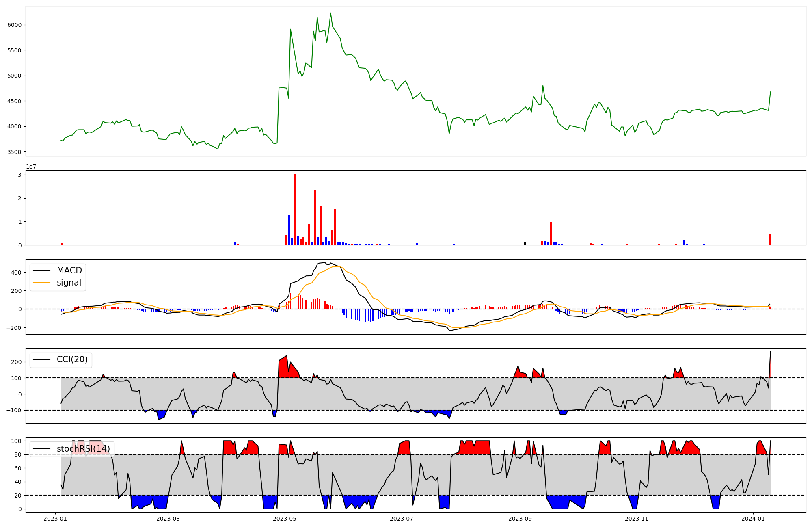Click the 2023-03 x-axis date label
Viewport: 812px width, 528px height.
pos(168,519)
